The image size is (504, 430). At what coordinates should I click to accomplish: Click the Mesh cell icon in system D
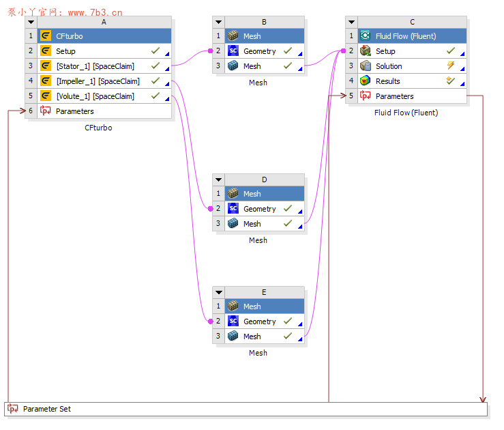point(233,224)
